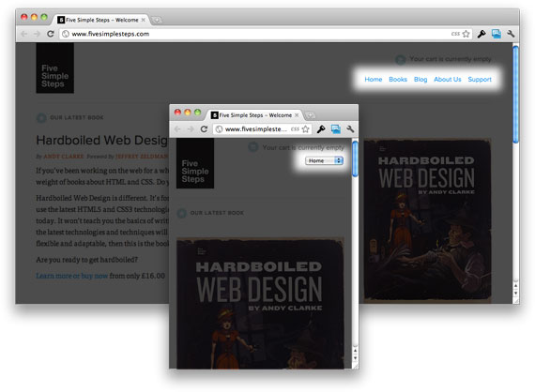Click 'OUR LATEST BOOK' label in large window
This screenshot has height=392, width=535.
(x=77, y=117)
